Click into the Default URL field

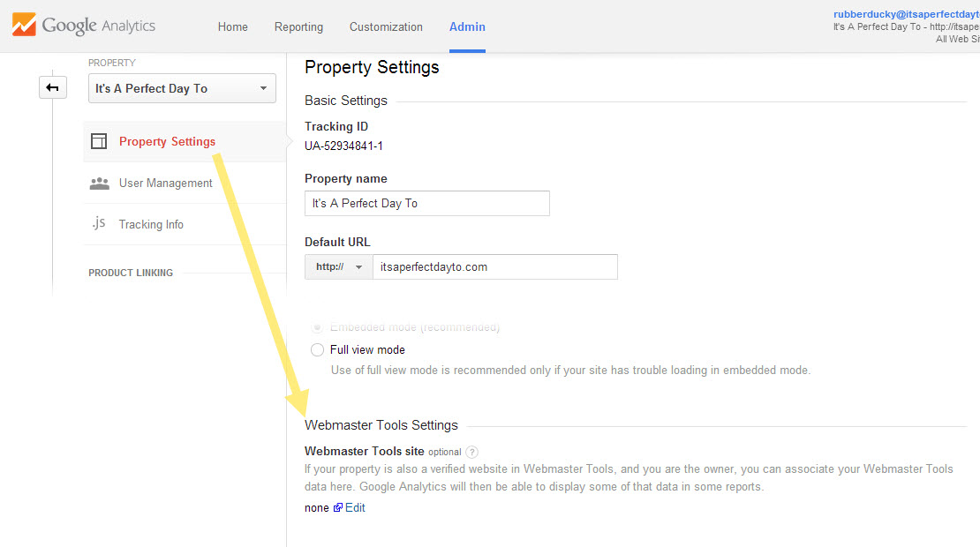(x=495, y=266)
